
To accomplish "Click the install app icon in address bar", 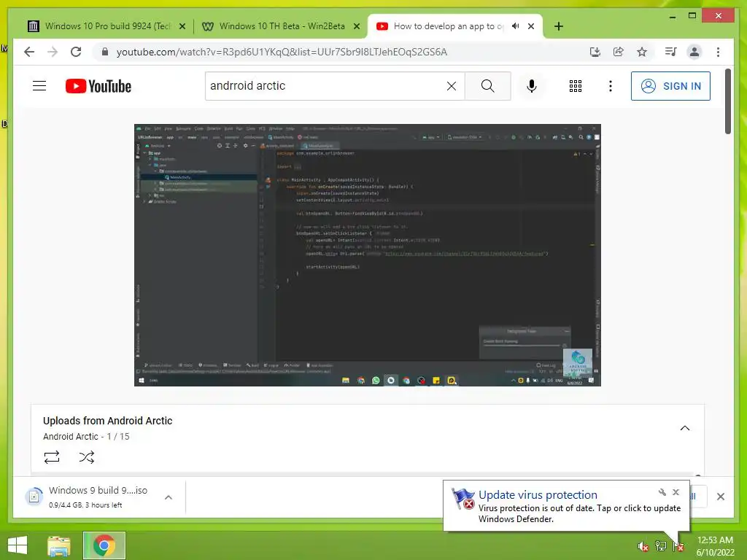I will pos(595,52).
